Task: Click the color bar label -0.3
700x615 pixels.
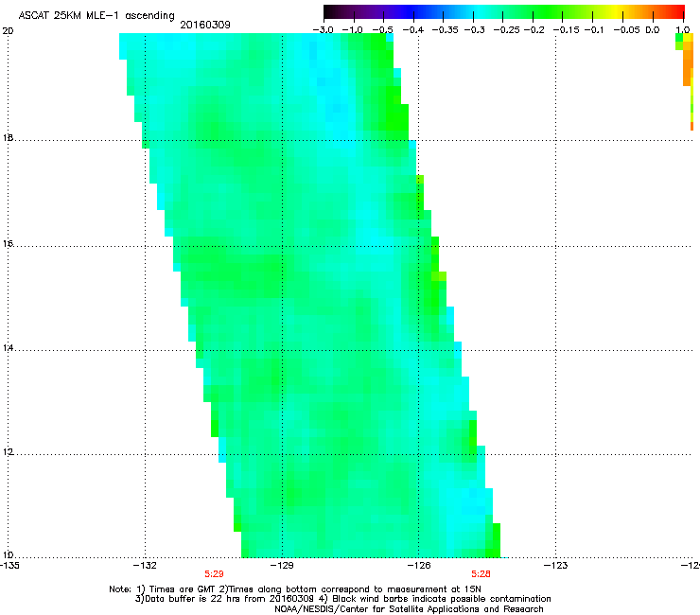Action: (474, 30)
